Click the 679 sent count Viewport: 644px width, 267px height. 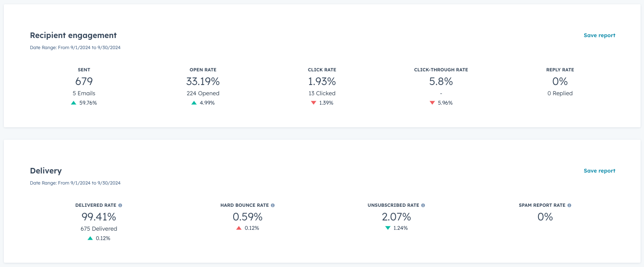tap(84, 82)
